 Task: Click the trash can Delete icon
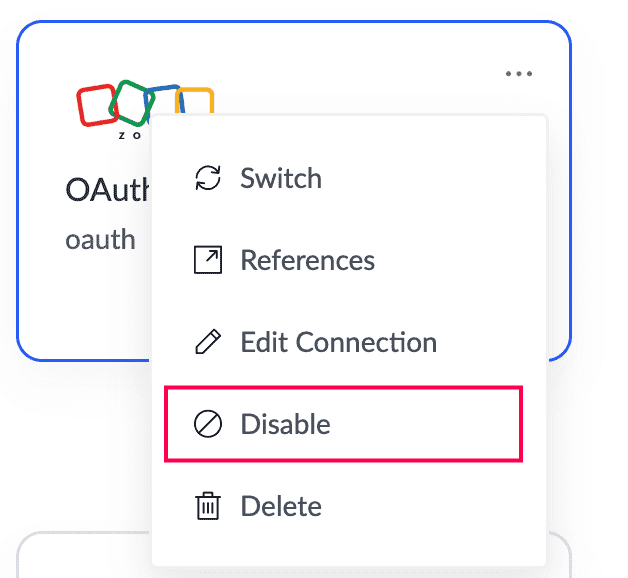tap(207, 507)
